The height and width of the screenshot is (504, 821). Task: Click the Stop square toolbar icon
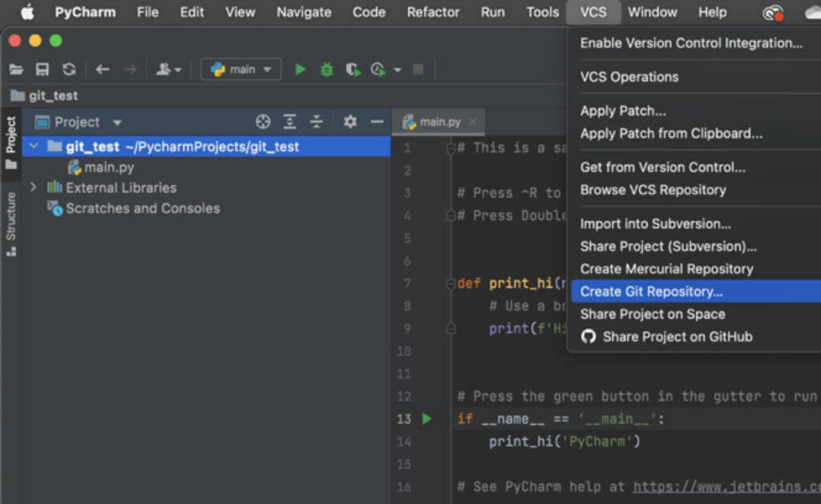click(x=418, y=69)
